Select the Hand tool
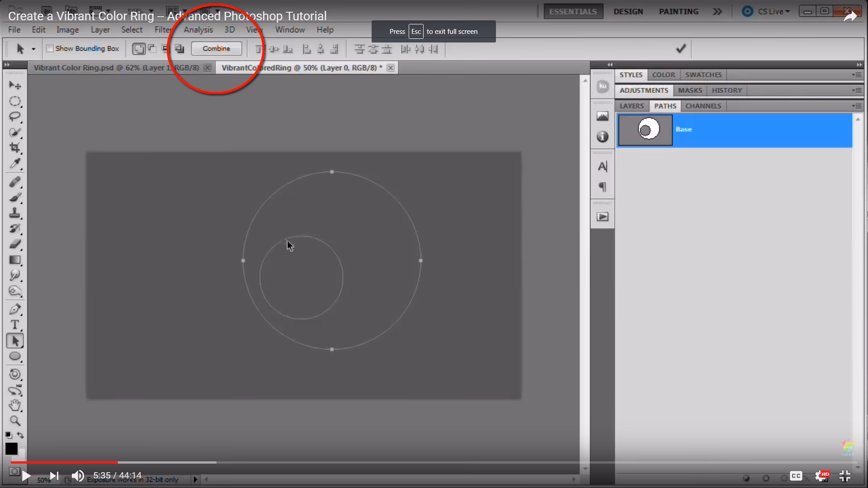 pos(15,405)
